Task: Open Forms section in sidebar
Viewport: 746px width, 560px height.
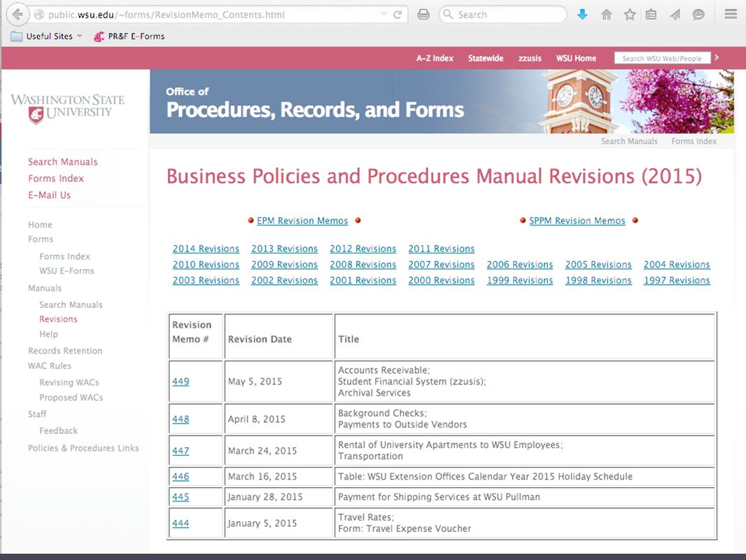Action: (x=41, y=239)
